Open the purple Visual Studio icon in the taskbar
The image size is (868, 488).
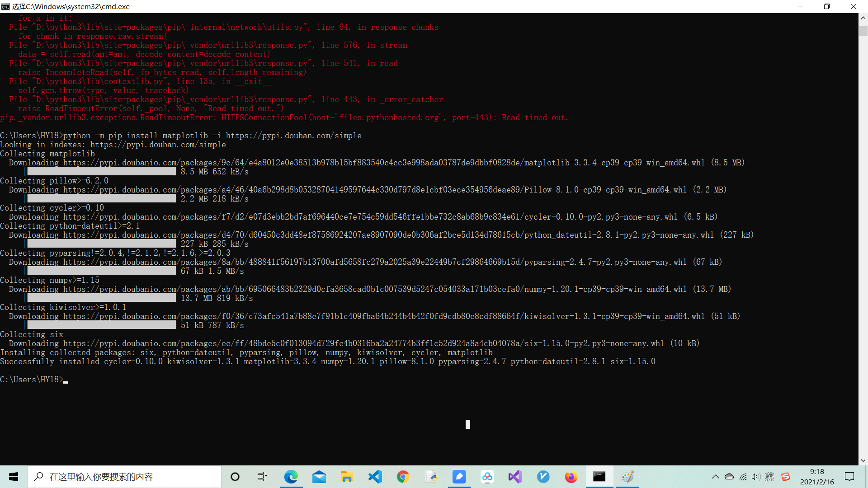pyautogui.click(x=515, y=477)
